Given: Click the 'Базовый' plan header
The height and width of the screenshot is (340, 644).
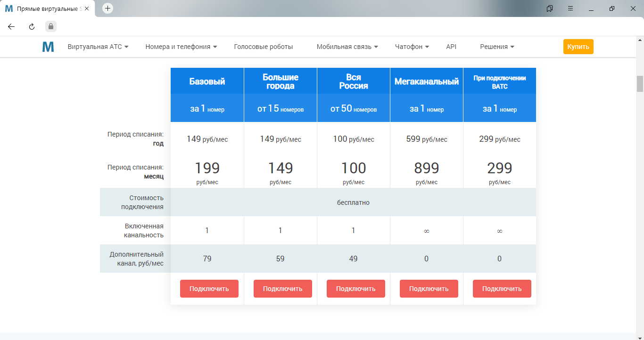Looking at the screenshot, I should click(207, 81).
